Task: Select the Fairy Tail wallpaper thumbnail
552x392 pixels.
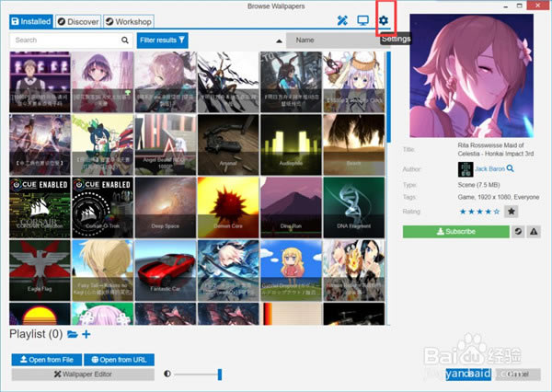Action: [x=102, y=271]
